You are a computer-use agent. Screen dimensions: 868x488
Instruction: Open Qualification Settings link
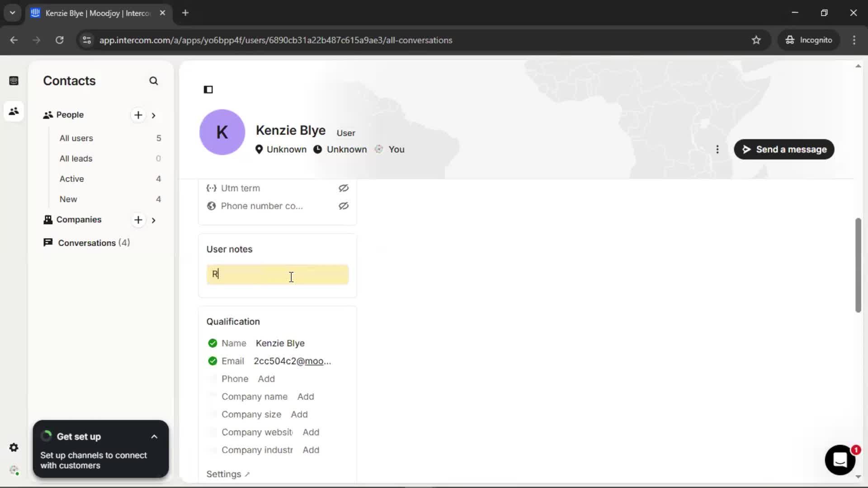[228, 474]
